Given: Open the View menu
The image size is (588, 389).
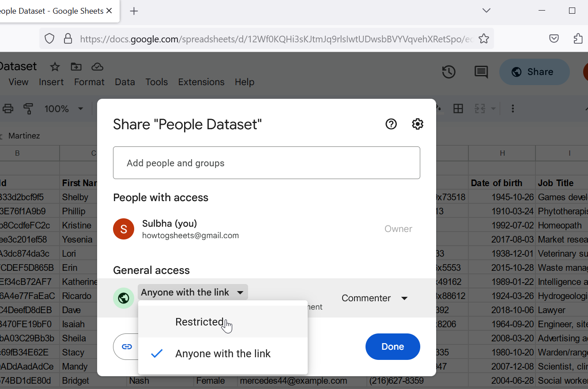Looking at the screenshot, I should coord(19,82).
